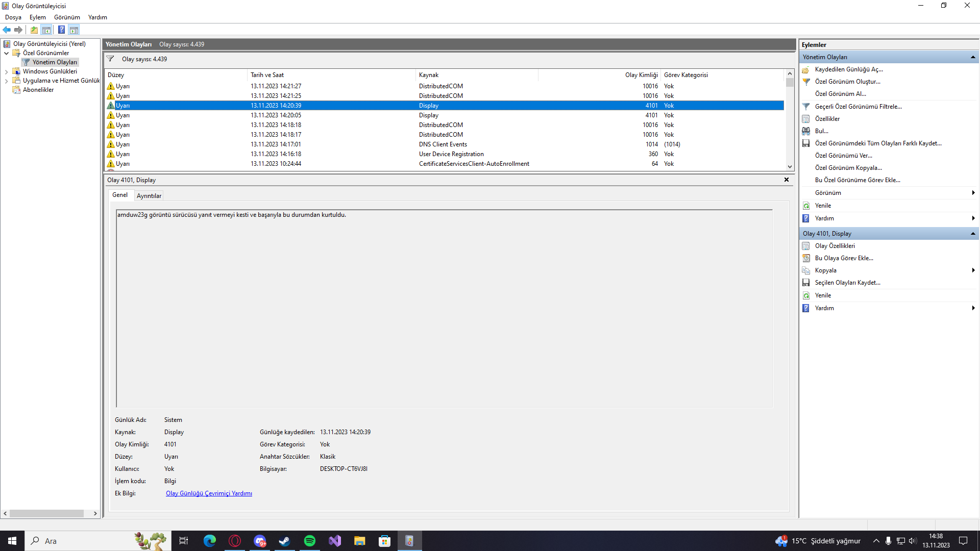Click Yenile under Yönetim Olayları
Viewport: 980px width, 551px height.
823,206
